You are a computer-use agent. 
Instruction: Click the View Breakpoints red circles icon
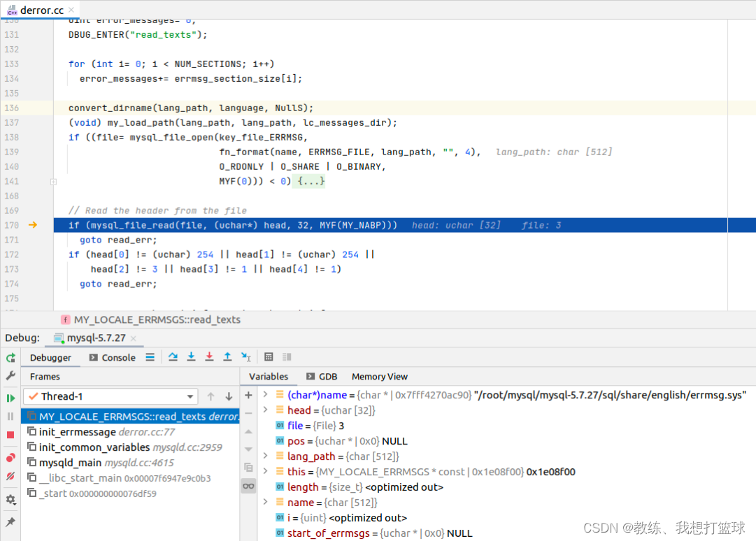10,458
